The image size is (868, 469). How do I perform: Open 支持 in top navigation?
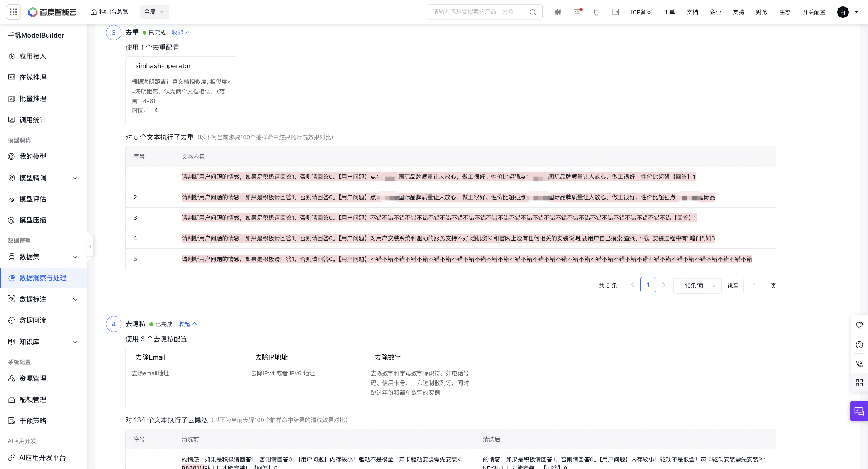739,12
